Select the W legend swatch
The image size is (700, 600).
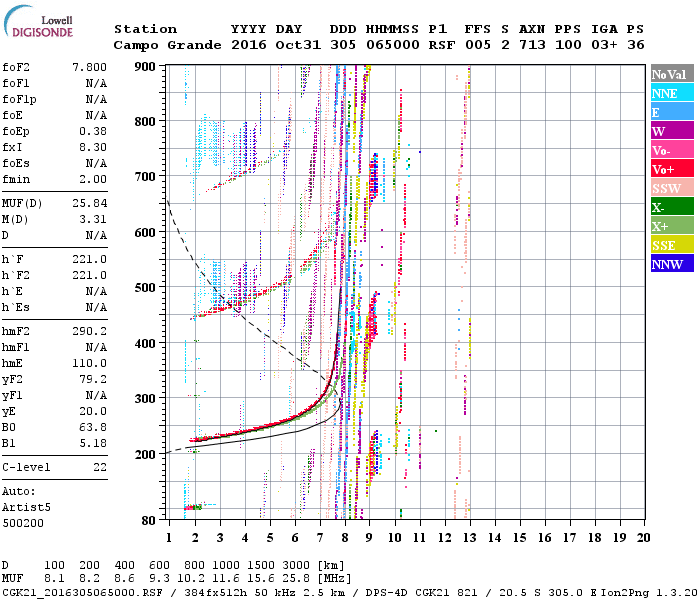(x=672, y=131)
